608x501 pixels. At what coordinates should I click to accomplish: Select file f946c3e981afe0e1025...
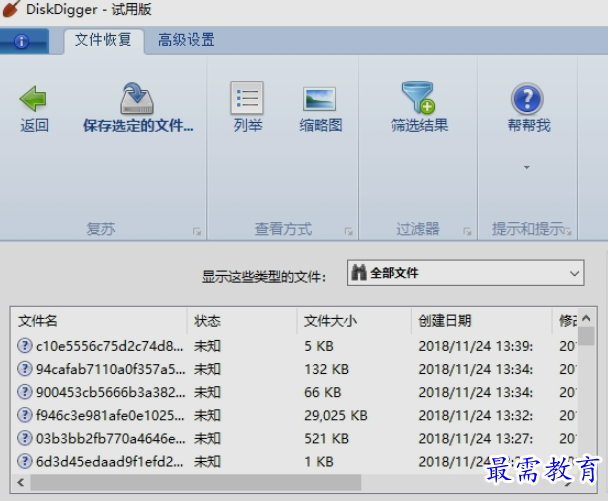click(110, 415)
